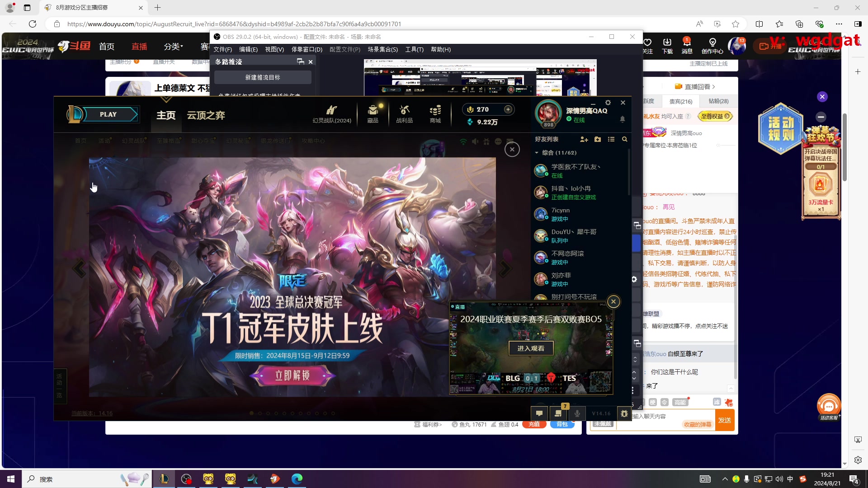Open Microsoft Edge taskbar icon

(x=297, y=479)
